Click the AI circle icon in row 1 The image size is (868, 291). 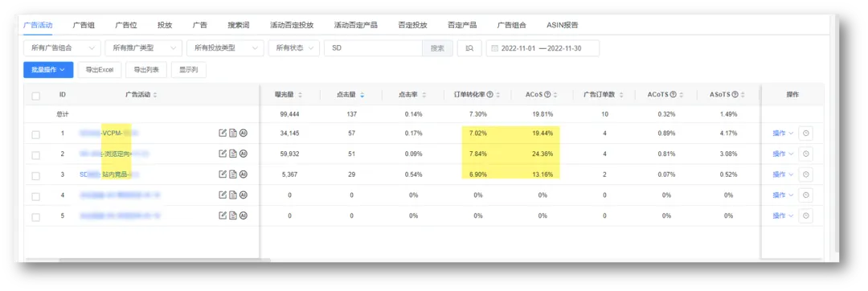(243, 133)
